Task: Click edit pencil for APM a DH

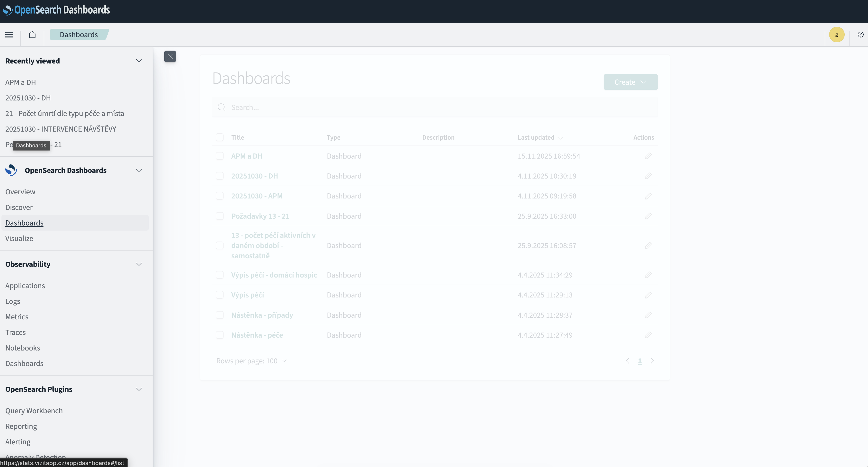Action: coord(648,156)
